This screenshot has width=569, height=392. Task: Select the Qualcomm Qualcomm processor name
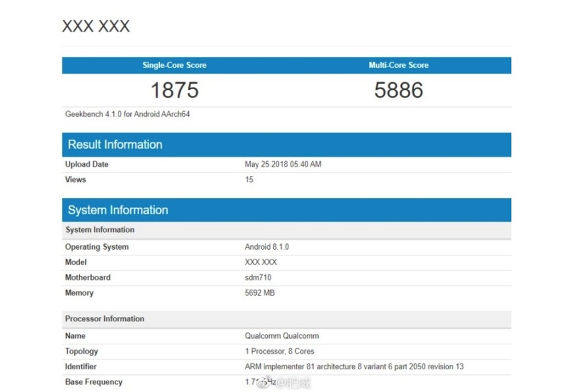tap(282, 336)
